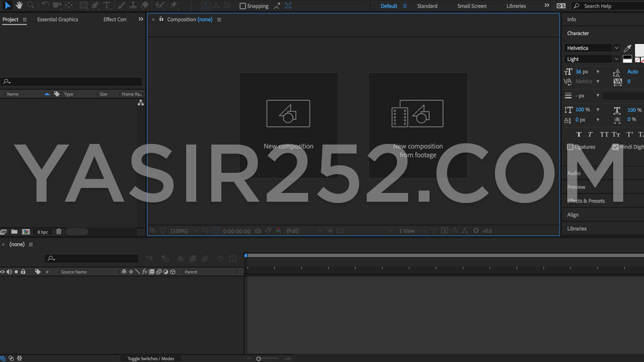Activate the Zoom tool
The width and height of the screenshot is (644, 362).
point(31,6)
